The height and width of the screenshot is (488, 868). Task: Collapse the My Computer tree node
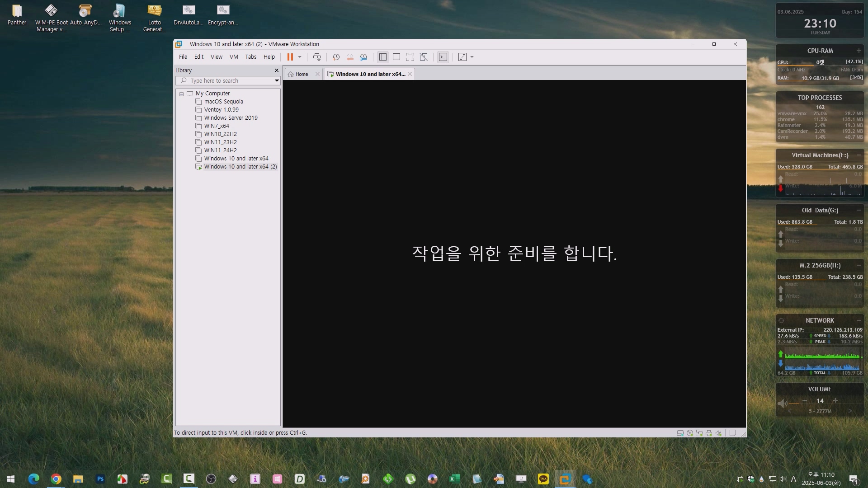click(x=181, y=94)
